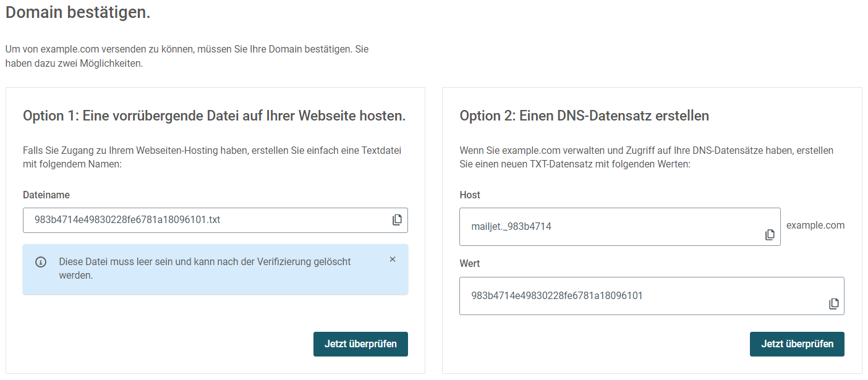Copy the Dateiname value with the copy icon

tap(398, 220)
